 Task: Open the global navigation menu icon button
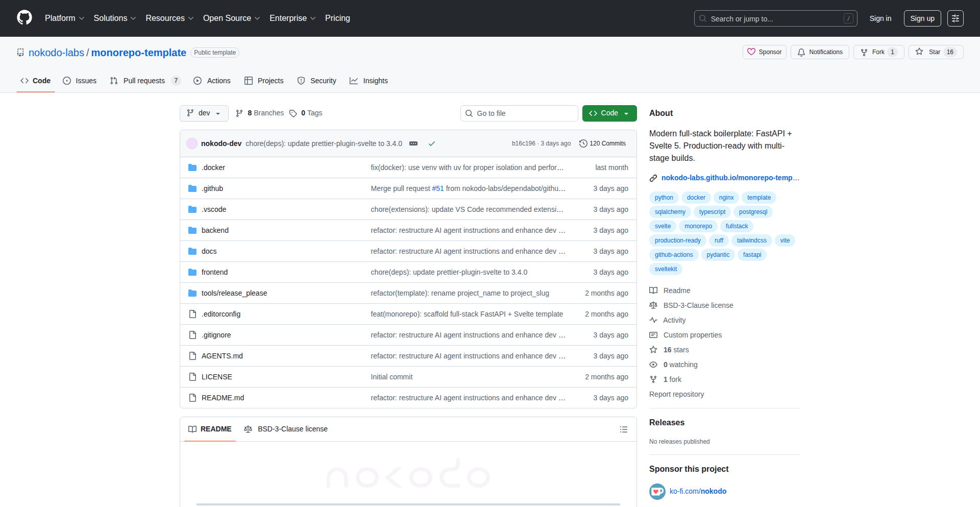(x=955, y=18)
